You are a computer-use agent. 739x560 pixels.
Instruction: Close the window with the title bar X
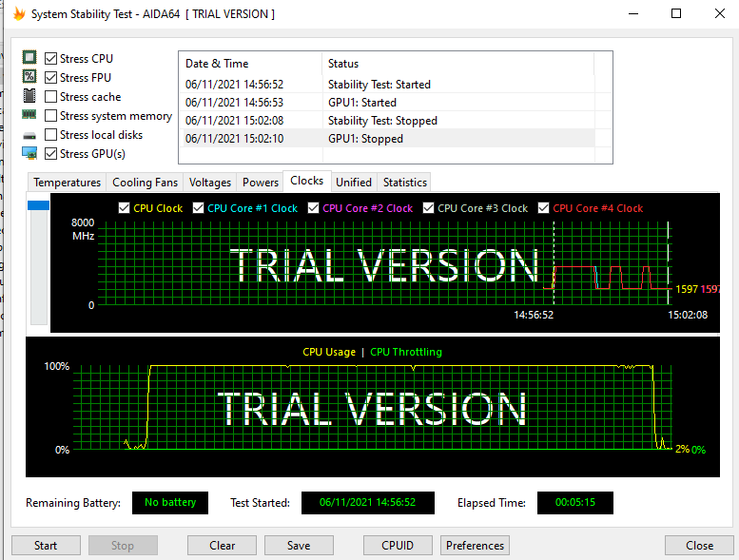[720, 13]
